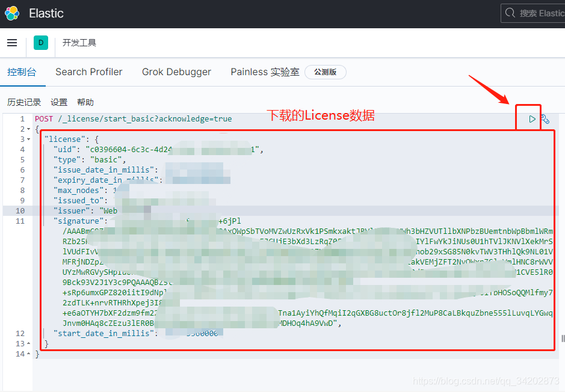The height and width of the screenshot is (392, 565).
Task: Click the Elastic logo icon
Action: pyautogui.click(x=12, y=13)
